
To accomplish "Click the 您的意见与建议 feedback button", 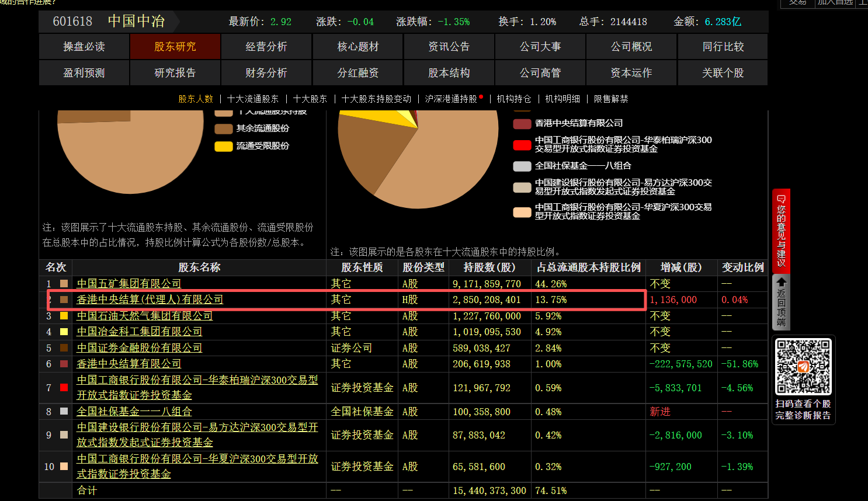I will tap(781, 231).
